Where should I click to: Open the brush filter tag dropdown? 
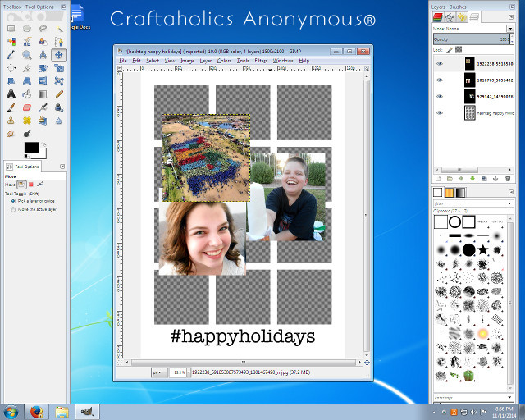(510, 203)
